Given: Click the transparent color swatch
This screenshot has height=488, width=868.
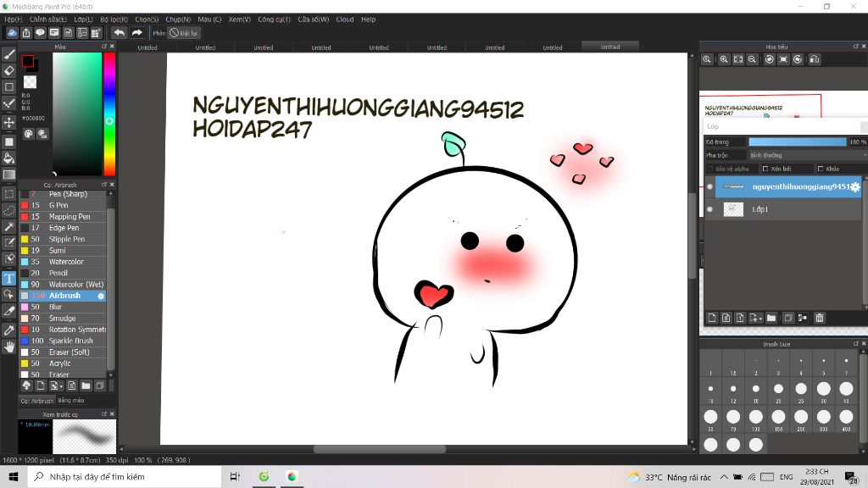Looking at the screenshot, I should click(x=30, y=82).
